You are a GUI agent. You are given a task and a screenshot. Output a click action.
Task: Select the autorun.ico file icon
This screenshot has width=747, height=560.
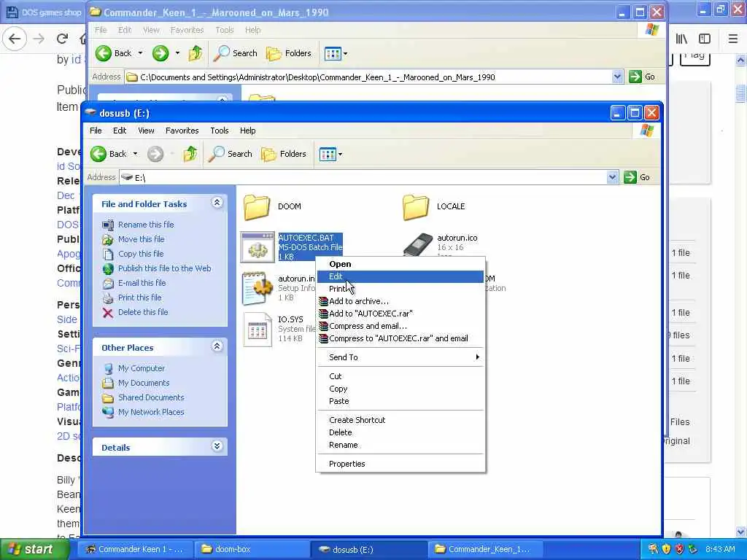click(418, 245)
